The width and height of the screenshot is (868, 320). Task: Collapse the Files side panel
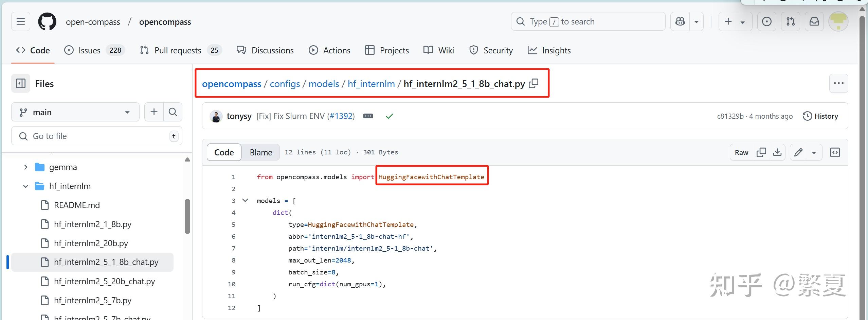coord(21,84)
